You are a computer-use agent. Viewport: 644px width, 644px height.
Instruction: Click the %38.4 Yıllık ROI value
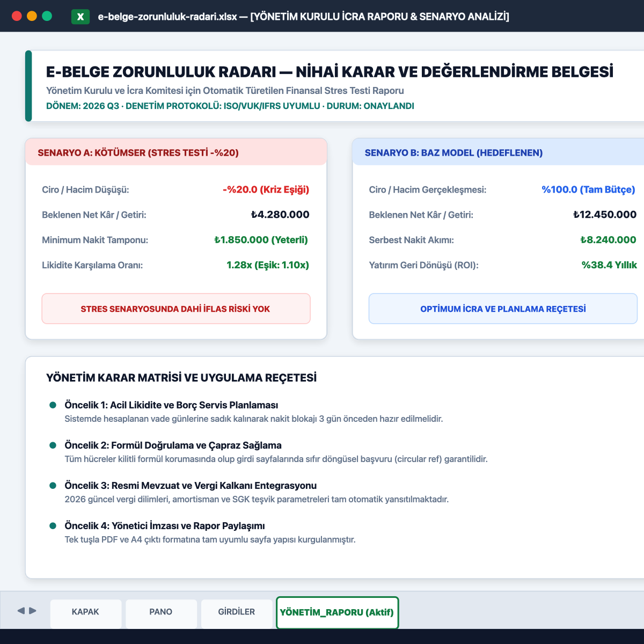click(x=609, y=265)
